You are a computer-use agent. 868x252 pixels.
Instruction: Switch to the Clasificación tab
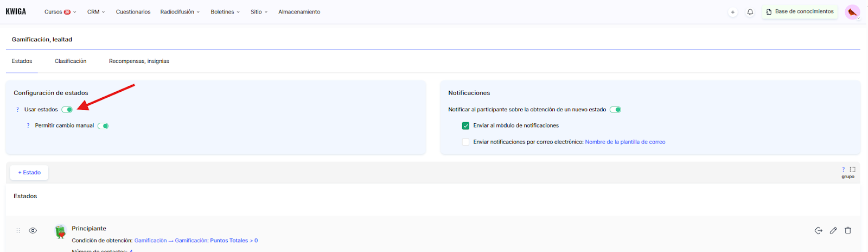[71, 61]
